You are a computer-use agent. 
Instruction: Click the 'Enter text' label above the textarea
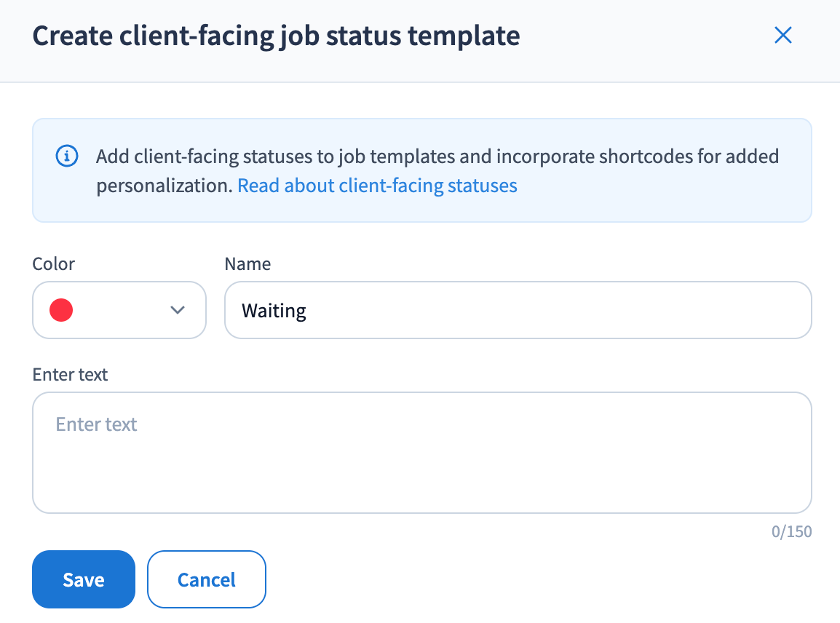[x=70, y=375]
